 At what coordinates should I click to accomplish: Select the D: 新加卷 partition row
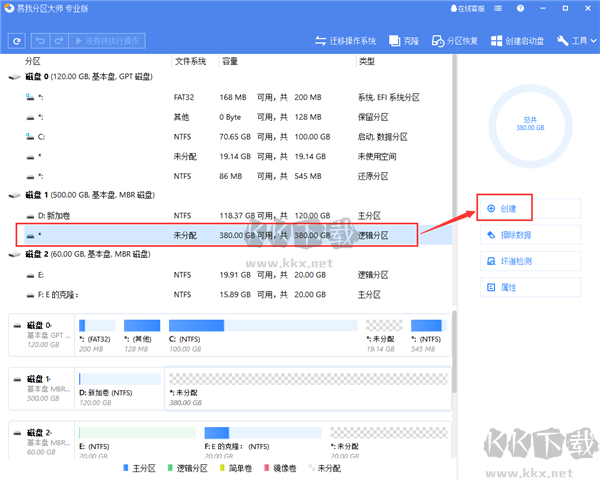coord(237,216)
